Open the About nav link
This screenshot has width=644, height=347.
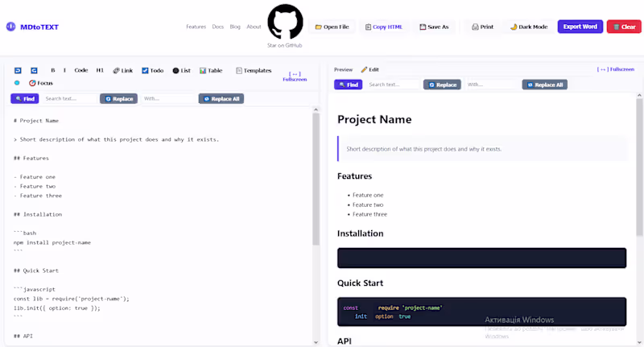254,27
